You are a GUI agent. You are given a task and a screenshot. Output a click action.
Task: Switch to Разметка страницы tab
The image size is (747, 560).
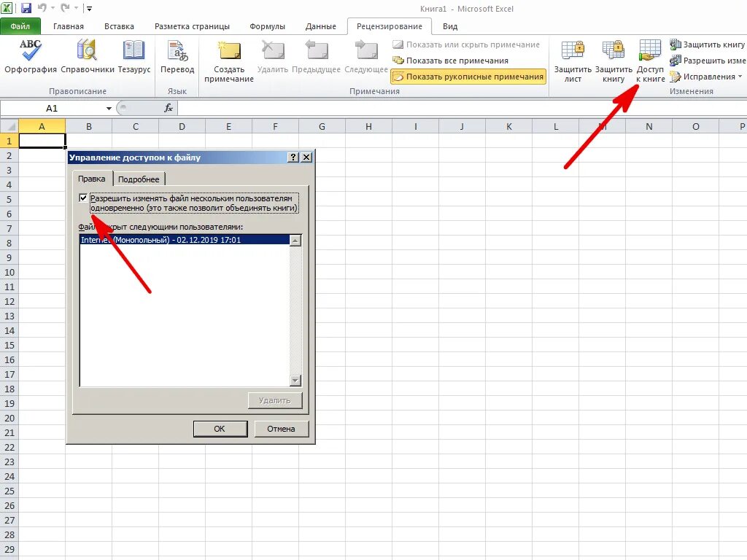click(x=192, y=27)
